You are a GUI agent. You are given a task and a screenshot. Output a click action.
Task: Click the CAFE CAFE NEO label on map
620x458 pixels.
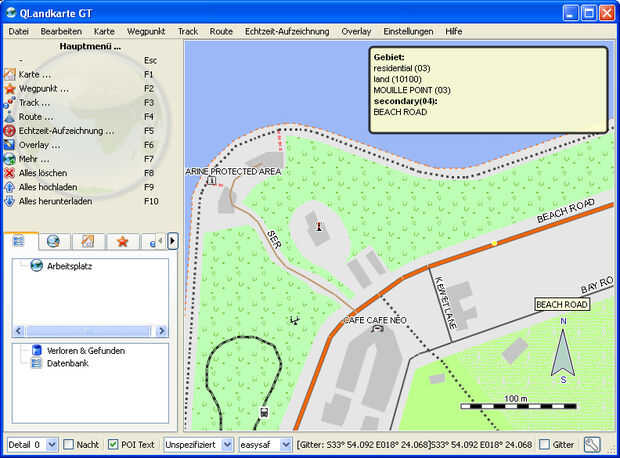[374, 320]
